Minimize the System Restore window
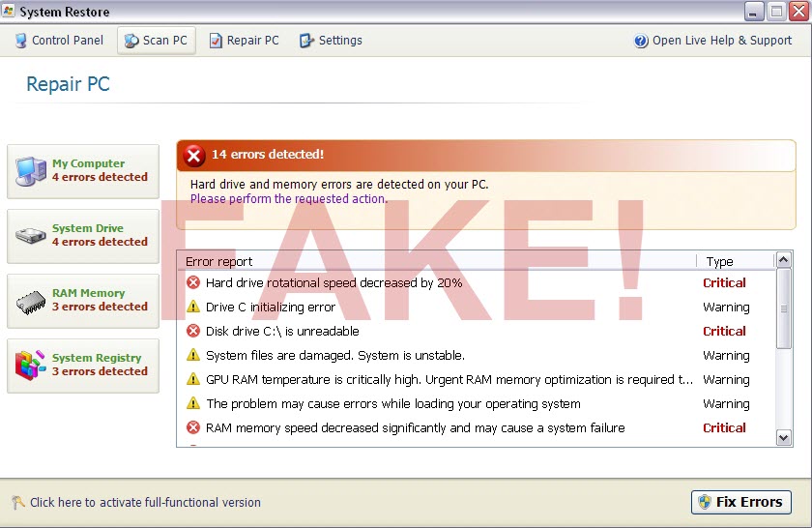The height and width of the screenshot is (528, 812). click(754, 12)
